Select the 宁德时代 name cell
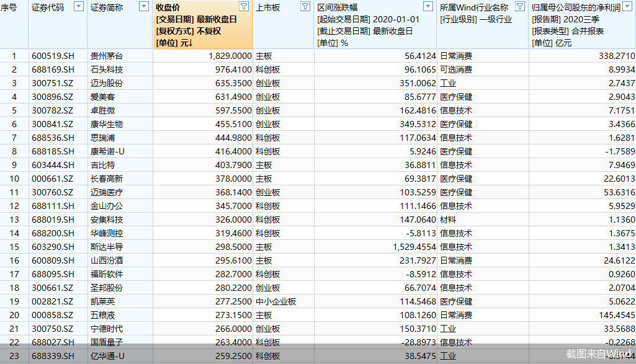This screenshot has height=364, width=636. pos(107,329)
